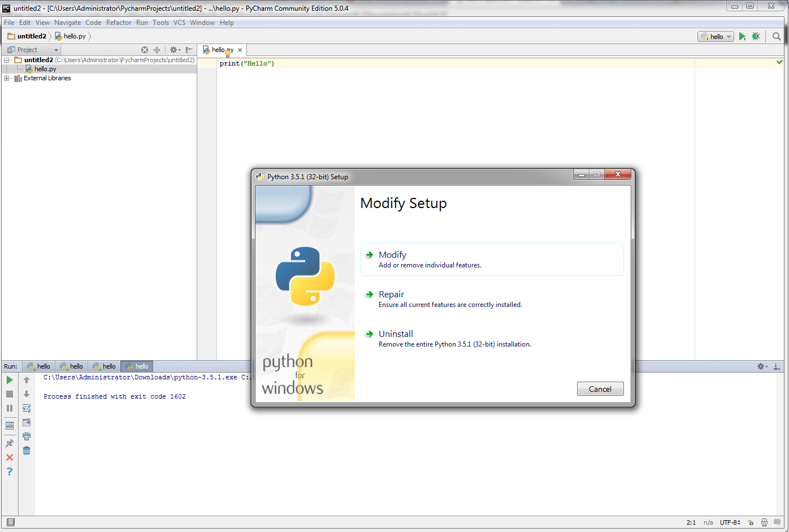Select the Modify option in Python Setup
789x532 pixels.
point(393,254)
